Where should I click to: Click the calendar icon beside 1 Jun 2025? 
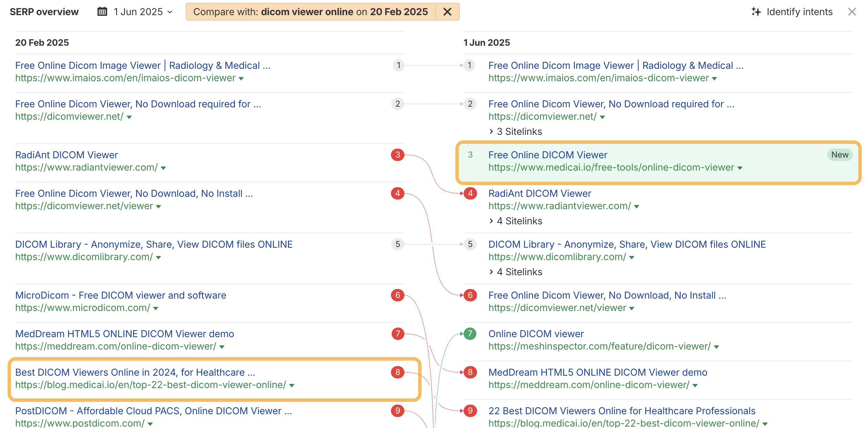coord(102,12)
